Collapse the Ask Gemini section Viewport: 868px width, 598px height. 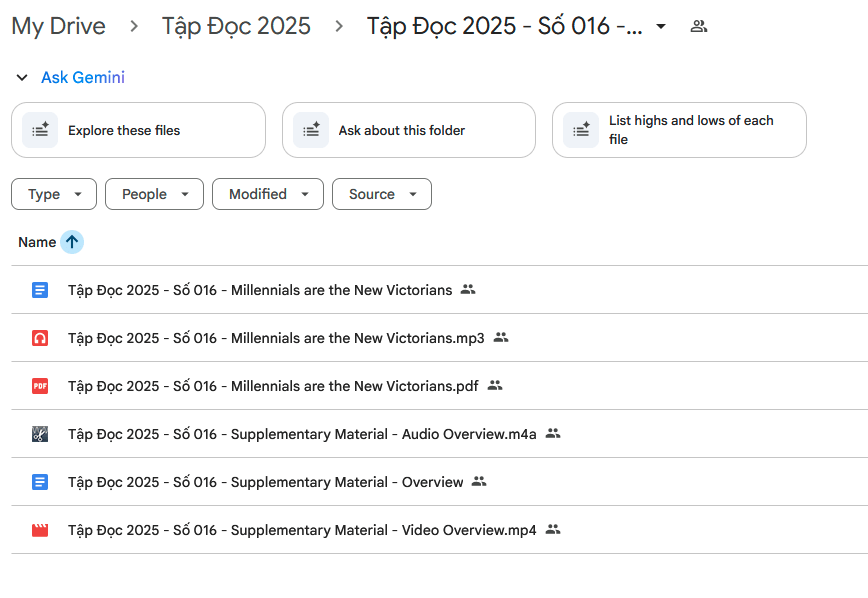pyautogui.click(x=22, y=78)
